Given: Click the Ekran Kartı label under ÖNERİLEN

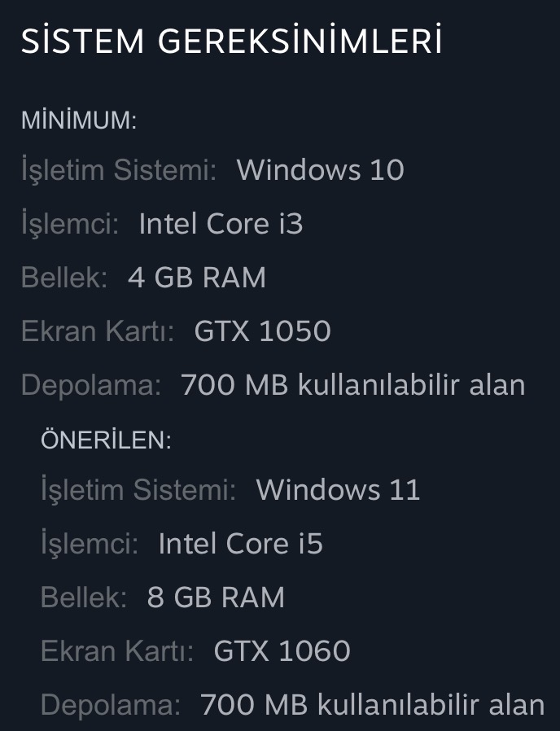Looking at the screenshot, I should 117,651.
